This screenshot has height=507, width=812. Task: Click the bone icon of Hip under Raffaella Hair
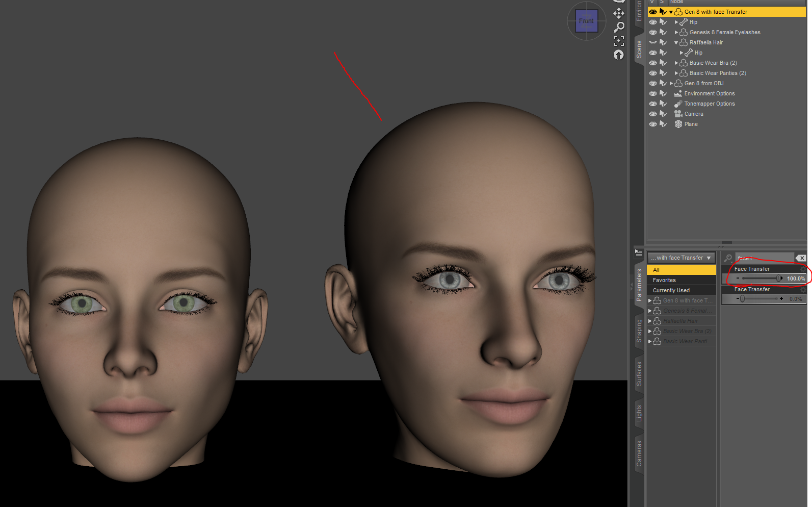point(689,53)
